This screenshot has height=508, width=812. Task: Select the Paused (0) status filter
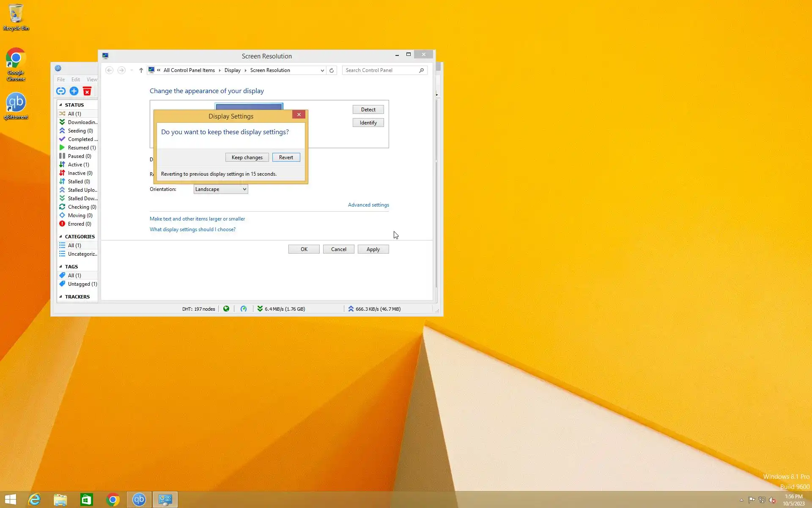(x=79, y=156)
